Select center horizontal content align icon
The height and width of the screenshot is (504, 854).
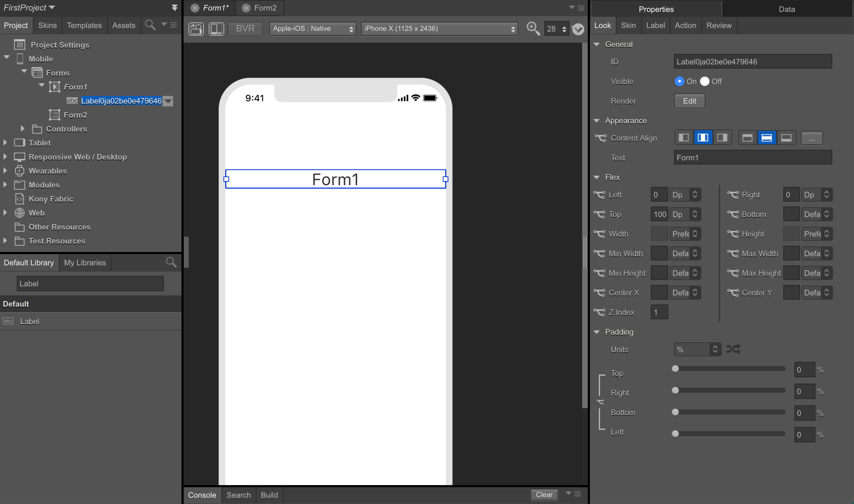[x=703, y=138]
